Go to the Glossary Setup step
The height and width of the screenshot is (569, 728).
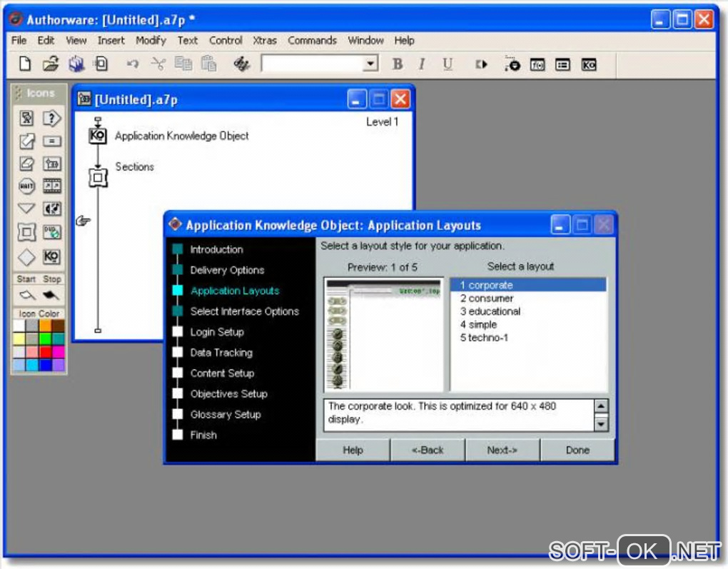click(225, 414)
